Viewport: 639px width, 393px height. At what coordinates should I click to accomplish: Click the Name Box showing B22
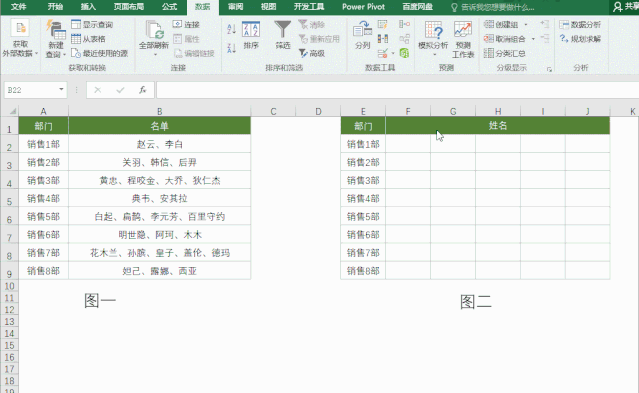click(31, 90)
